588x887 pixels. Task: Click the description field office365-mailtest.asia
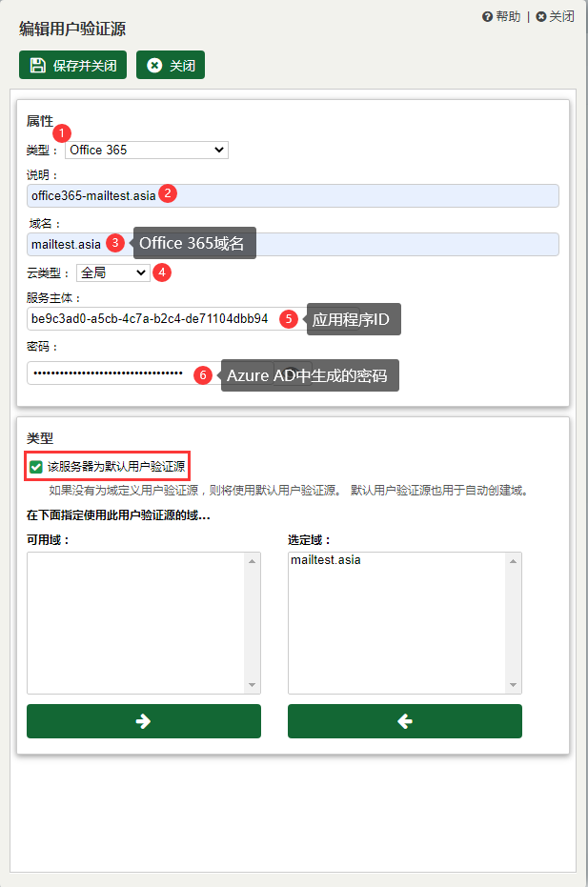(293, 195)
